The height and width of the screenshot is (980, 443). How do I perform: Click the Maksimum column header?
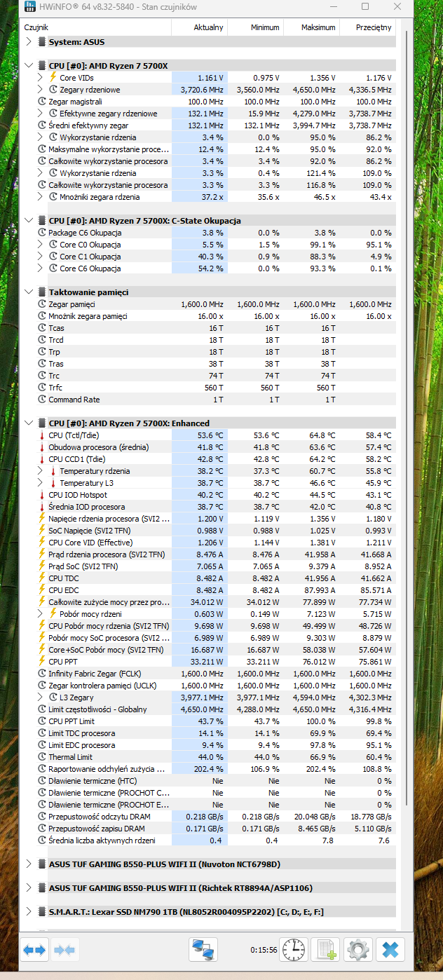point(312,27)
